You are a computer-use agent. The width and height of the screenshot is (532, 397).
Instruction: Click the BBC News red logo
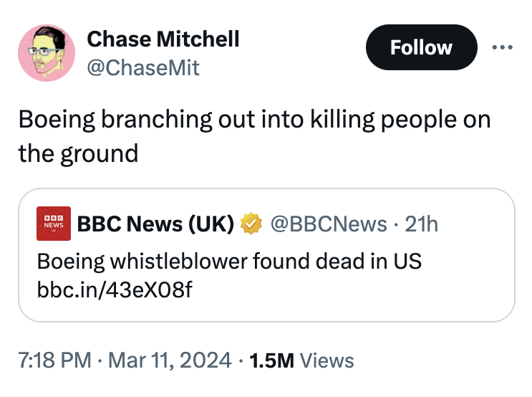[54, 224]
